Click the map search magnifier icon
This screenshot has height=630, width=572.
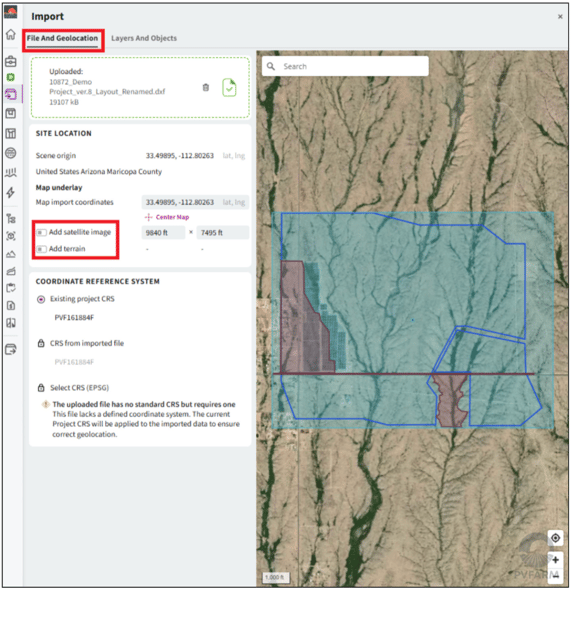click(x=271, y=66)
